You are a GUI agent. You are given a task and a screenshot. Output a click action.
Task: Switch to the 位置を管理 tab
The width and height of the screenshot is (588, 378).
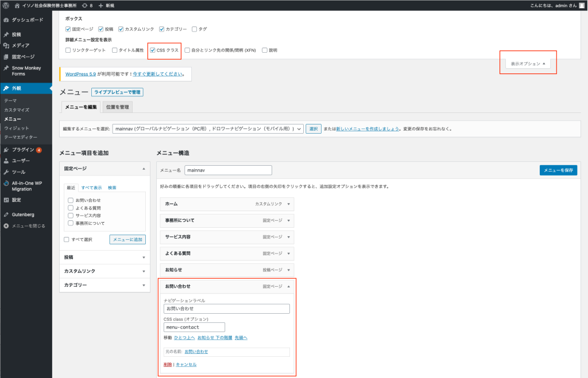pos(117,107)
